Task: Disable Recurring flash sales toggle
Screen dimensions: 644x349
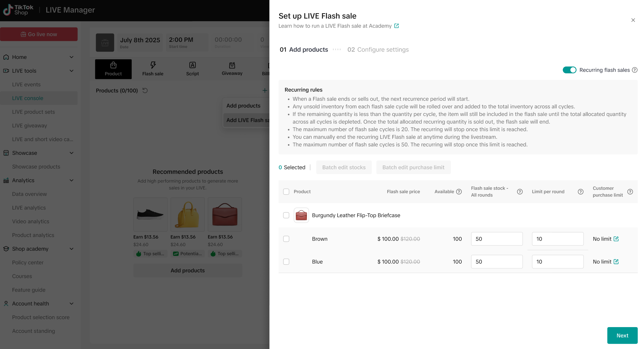Action: (x=569, y=70)
